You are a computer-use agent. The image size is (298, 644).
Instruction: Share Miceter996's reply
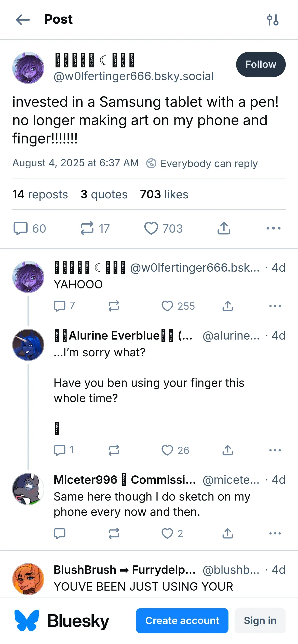(x=228, y=533)
